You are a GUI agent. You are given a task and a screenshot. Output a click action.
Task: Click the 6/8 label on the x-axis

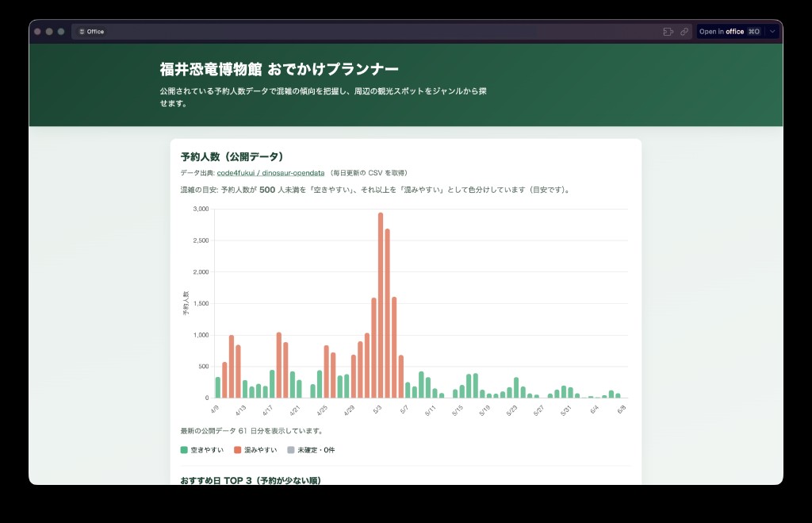620,410
